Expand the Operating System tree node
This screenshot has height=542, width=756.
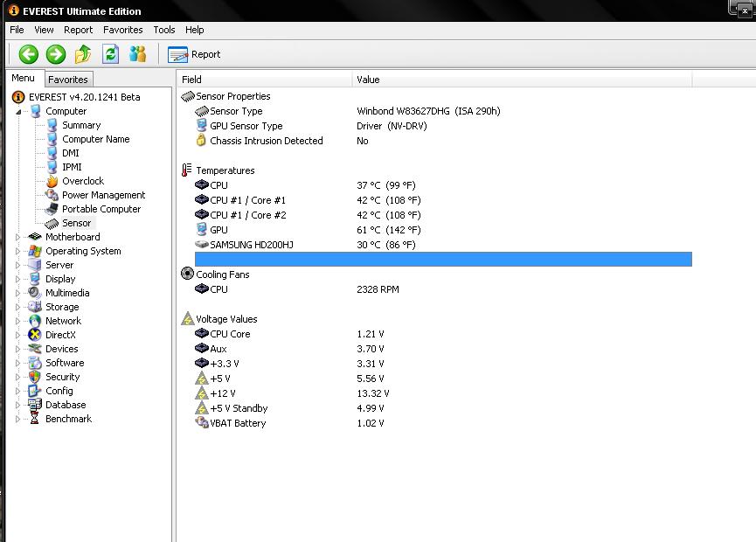coord(17,251)
